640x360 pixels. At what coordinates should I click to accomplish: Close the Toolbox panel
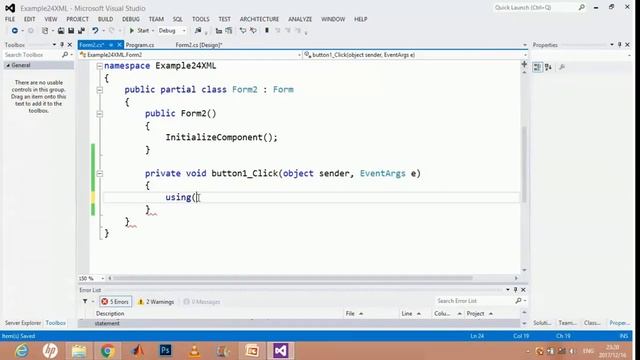(x=70, y=44)
